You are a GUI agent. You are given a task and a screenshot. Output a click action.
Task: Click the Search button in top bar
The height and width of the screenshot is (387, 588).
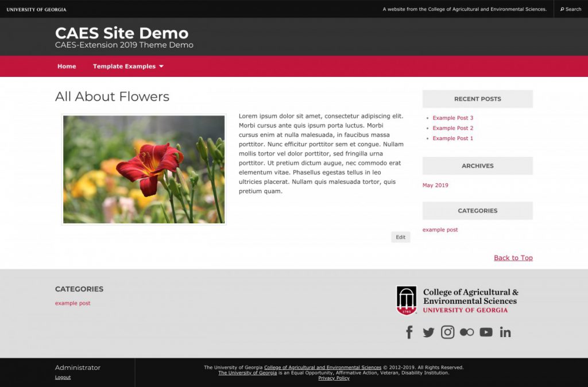[571, 9]
